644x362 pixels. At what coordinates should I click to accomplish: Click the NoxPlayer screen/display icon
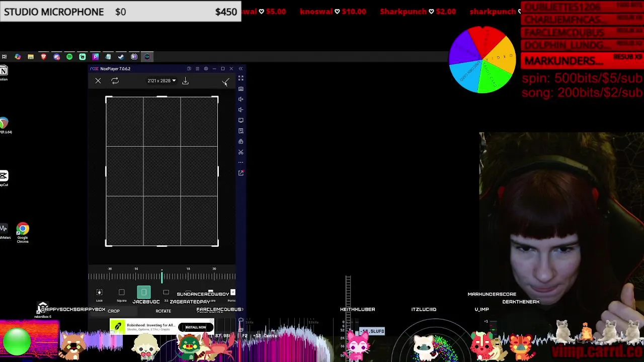point(240,120)
